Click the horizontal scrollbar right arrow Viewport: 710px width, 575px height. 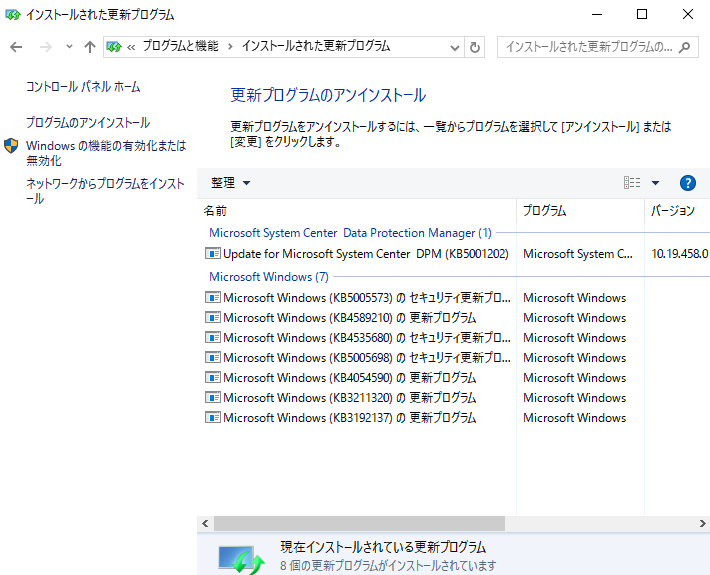pyautogui.click(x=702, y=523)
